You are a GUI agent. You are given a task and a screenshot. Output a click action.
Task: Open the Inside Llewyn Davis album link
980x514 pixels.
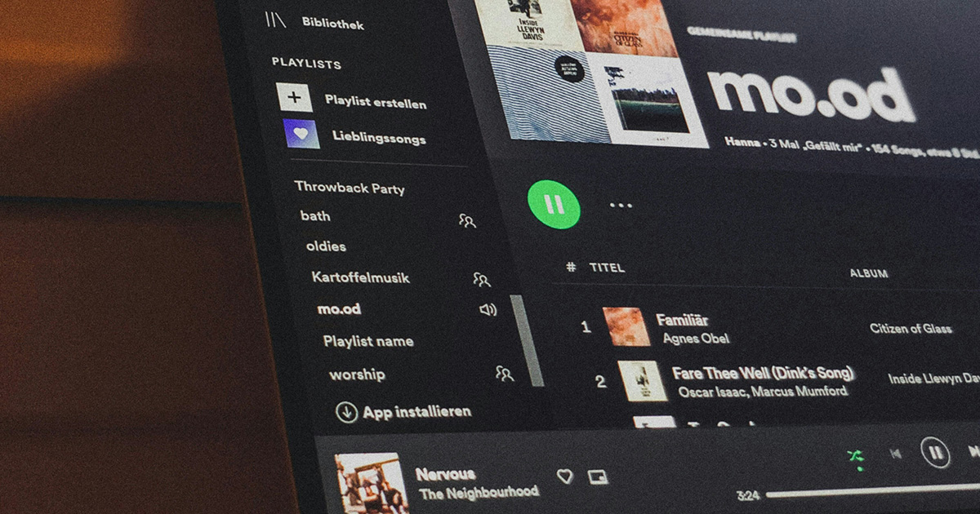pyautogui.click(x=934, y=379)
